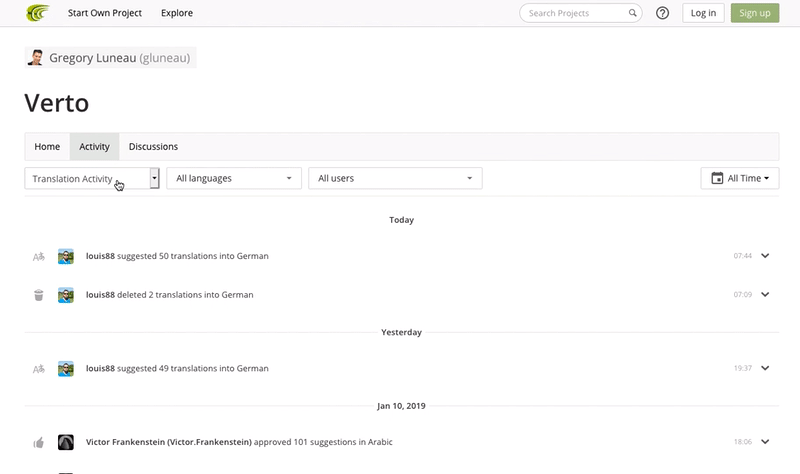Click Gregory Luneau's profile avatar
800x474 pixels.
pyautogui.click(x=35, y=58)
